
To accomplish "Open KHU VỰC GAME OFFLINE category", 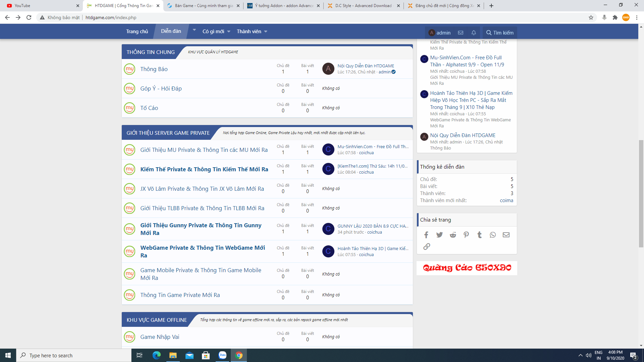I will click(157, 320).
